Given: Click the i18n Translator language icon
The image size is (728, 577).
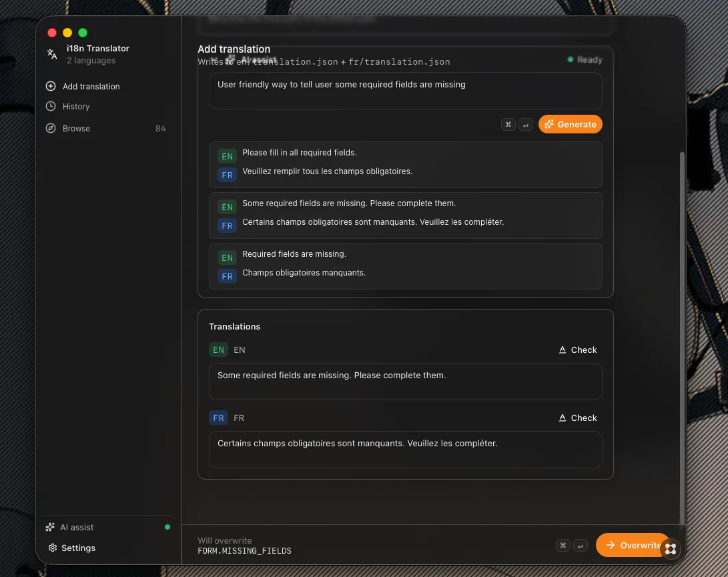Looking at the screenshot, I should [52, 54].
